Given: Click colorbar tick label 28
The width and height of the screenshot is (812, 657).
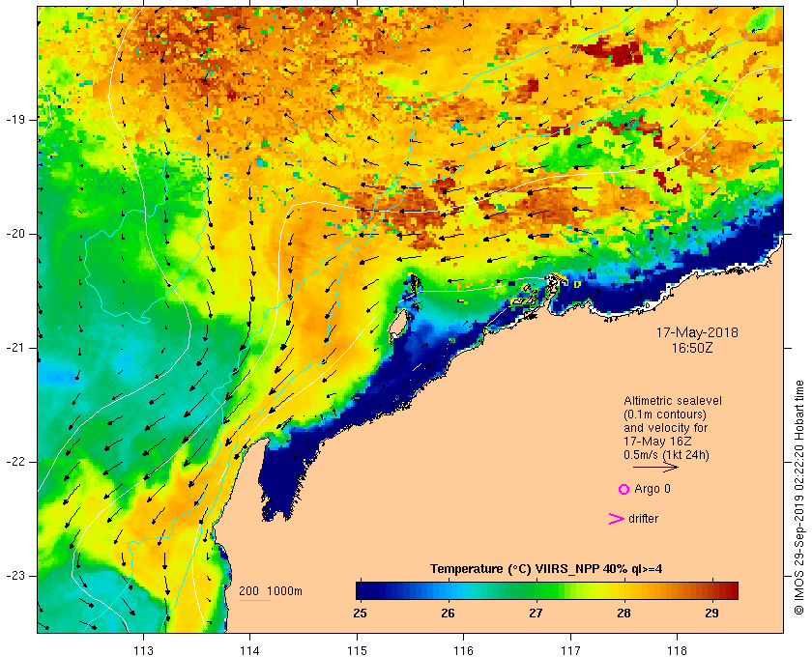Looking at the screenshot, I should [x=624, y=613].
